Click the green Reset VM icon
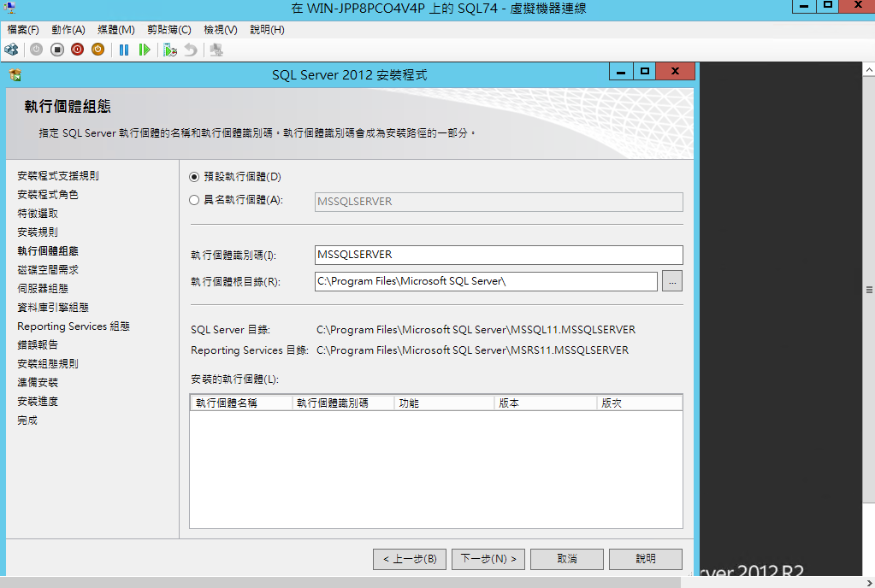 coord(145,50)
